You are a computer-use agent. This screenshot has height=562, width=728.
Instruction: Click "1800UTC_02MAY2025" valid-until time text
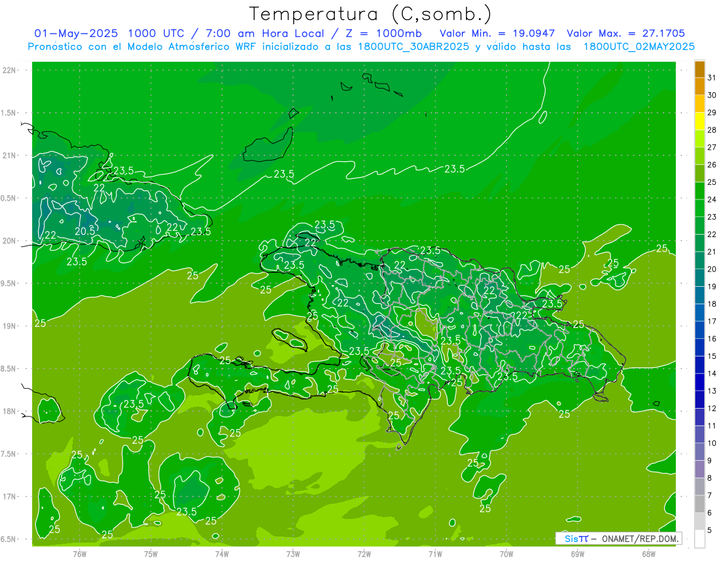639,46
